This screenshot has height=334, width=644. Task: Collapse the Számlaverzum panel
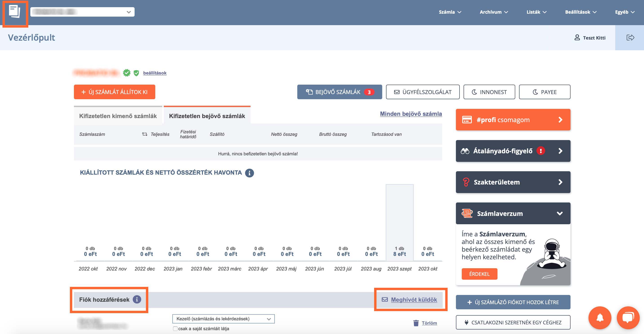[x=560, y=213]
